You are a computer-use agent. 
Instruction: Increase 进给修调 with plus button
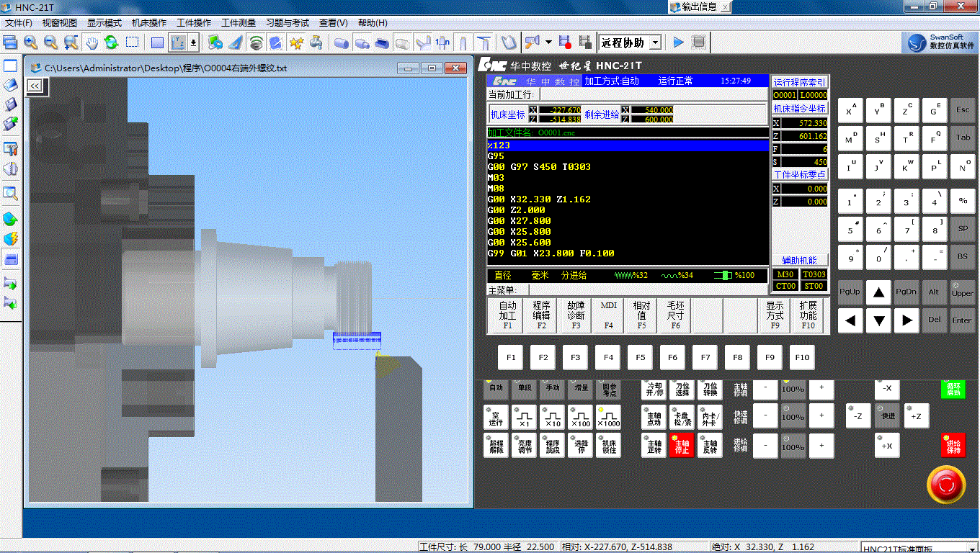821,446
